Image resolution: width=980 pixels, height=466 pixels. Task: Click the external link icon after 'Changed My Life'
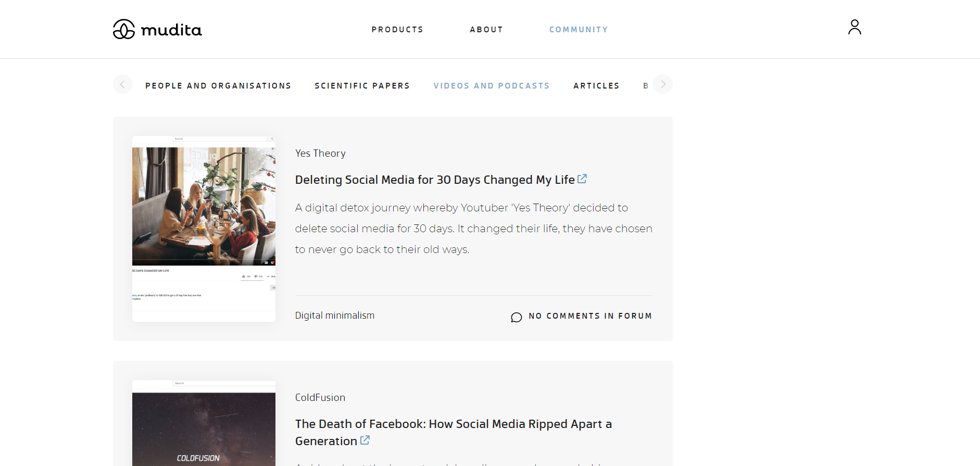(x=582, y=179)
